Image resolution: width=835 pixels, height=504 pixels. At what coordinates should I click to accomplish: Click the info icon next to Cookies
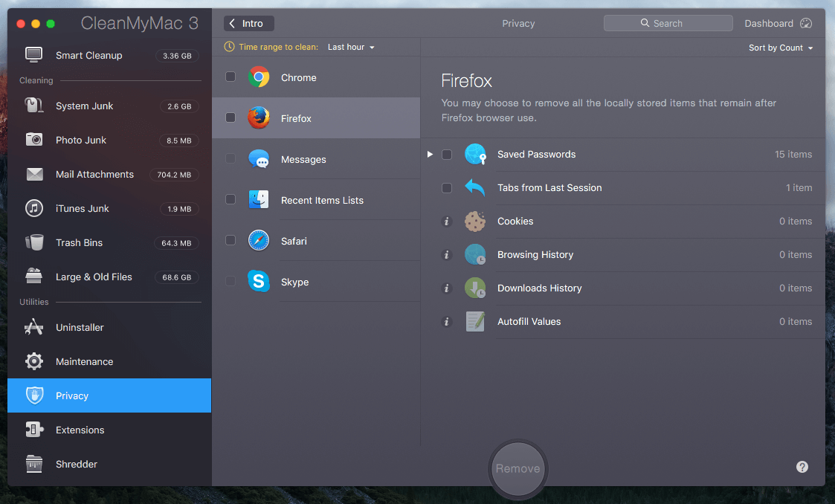[x=447, y=222]
